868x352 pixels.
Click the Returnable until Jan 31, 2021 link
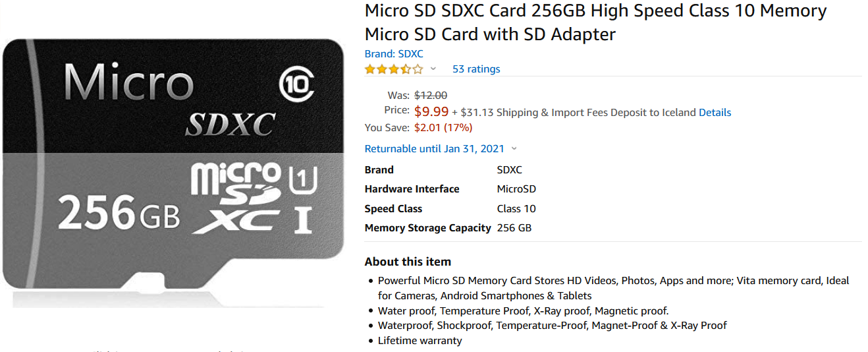click(435, 149)
